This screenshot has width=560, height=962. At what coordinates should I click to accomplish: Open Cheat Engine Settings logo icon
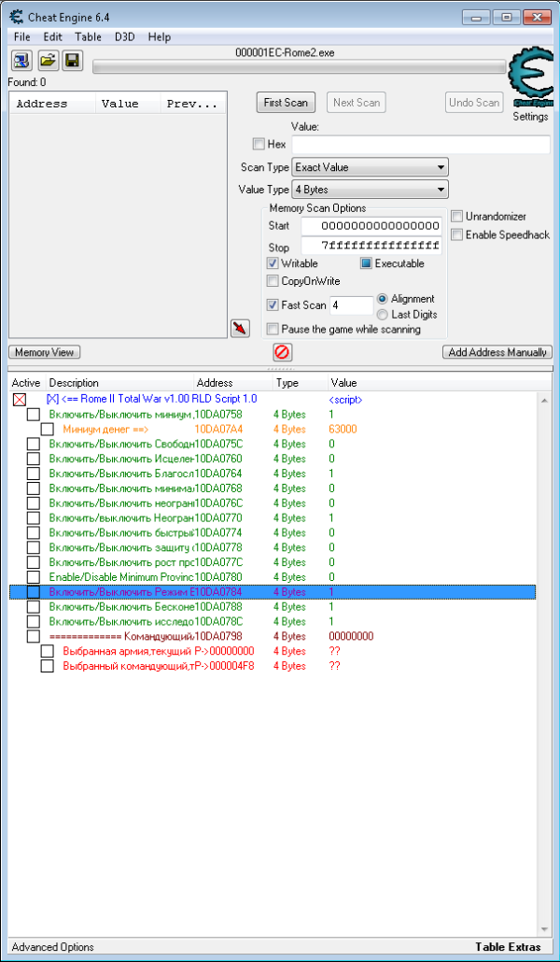(530, 79)
